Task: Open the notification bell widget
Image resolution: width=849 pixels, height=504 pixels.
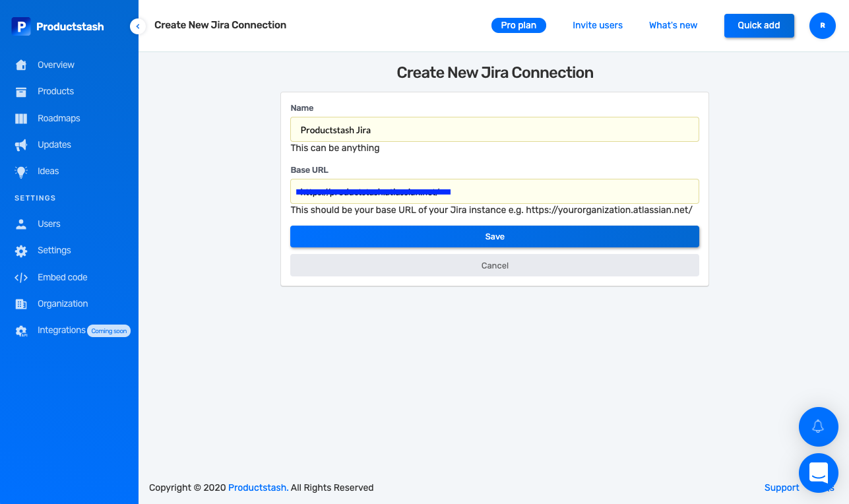Action: click(x=818, y=427)
